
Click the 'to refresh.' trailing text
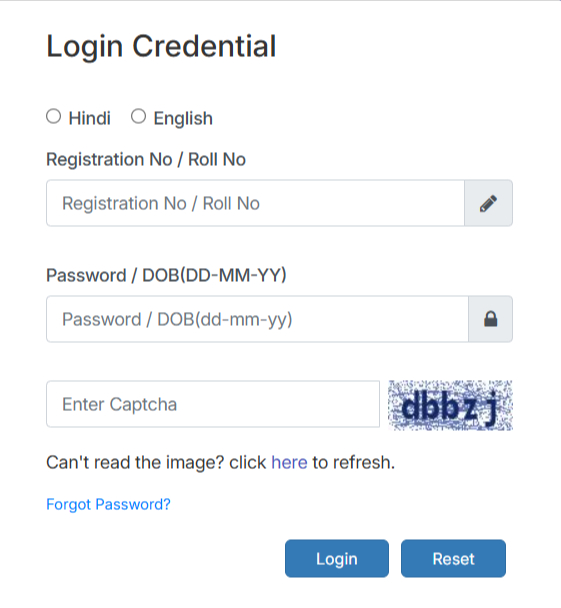click(x=354, y=463)
